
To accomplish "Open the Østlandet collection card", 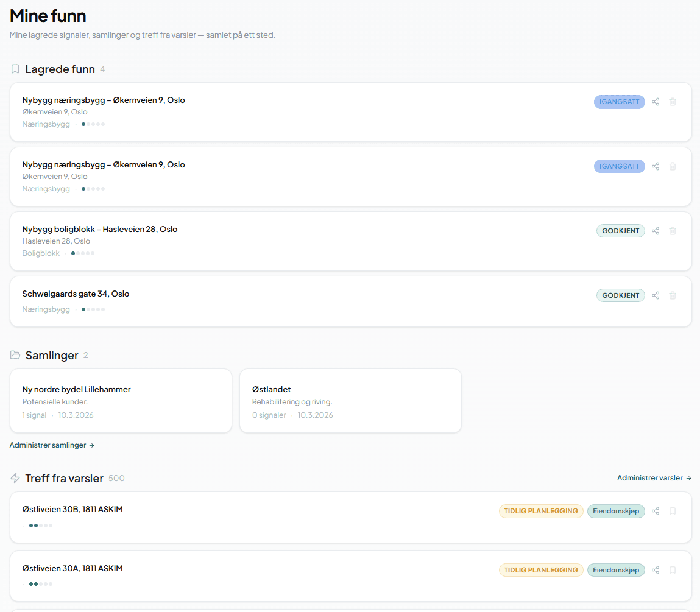I will (x=350, y=401).
